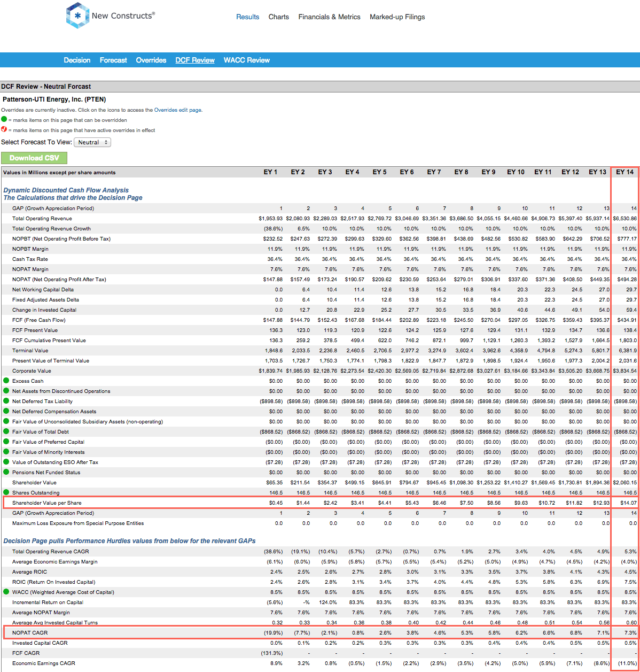This screenshot has width=640, height=672.
Task: Follow the Overrides edit page link
Action: [178, 110]
